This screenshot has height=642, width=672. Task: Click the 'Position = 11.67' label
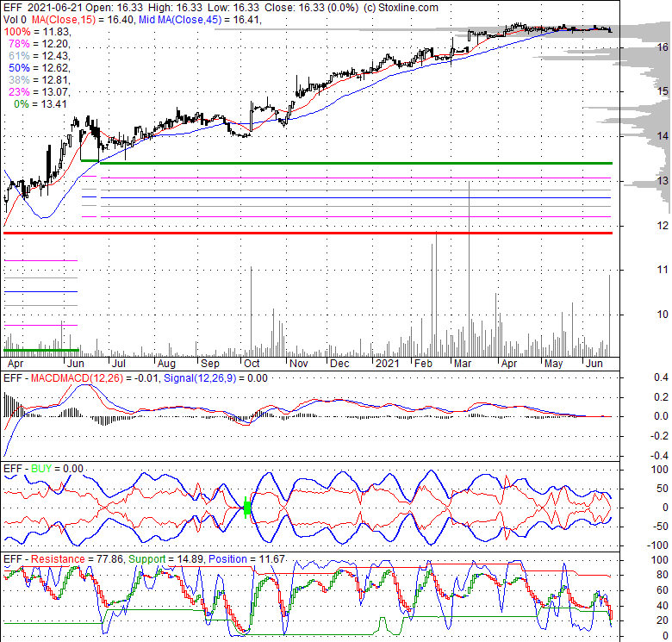point(247,559)
